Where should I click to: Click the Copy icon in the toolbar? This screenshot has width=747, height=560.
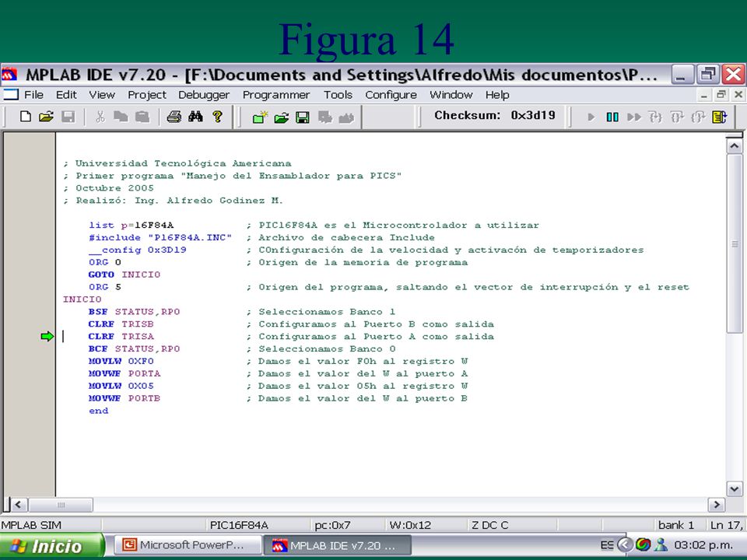coord(121,116)
